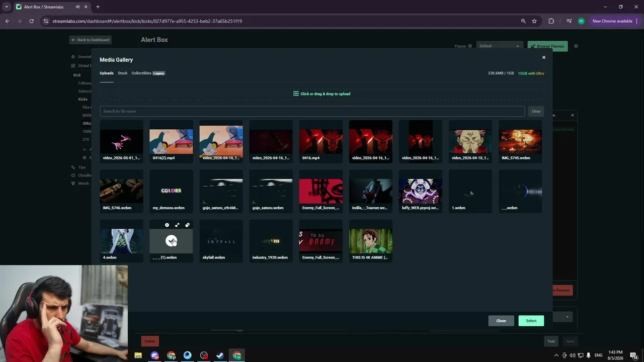Click the upload grid icon in drop zone
The height and width of the screenshot is (362, 644).
(x=296, y=94)
